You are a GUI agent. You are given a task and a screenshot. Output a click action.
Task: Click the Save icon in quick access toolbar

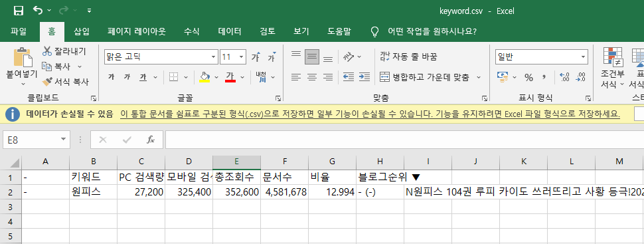tap(19, 11)
